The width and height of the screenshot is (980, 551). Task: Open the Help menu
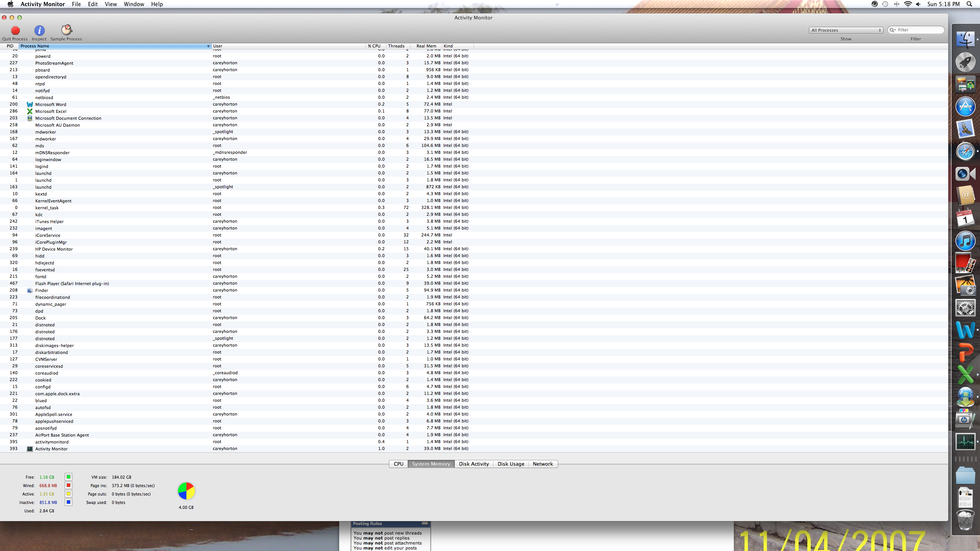157,4
